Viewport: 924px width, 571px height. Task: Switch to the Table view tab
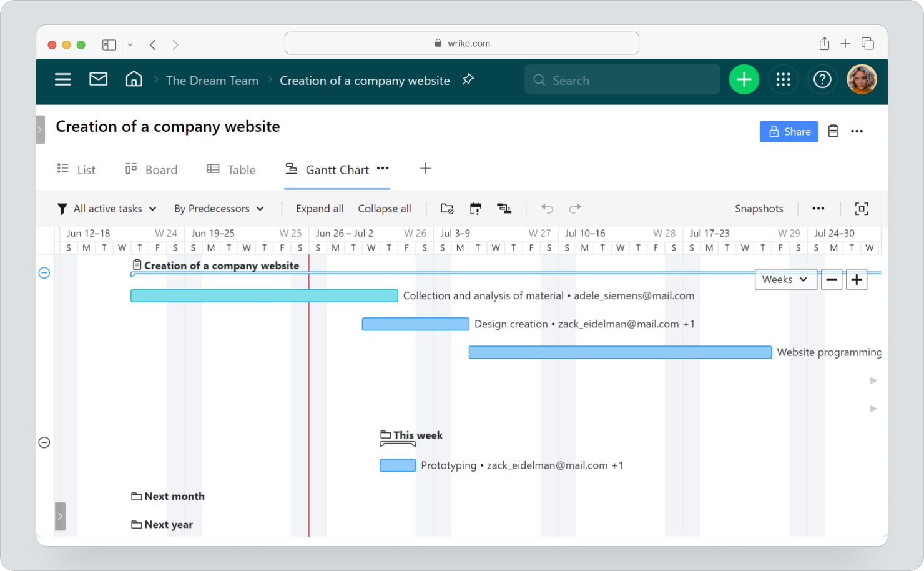click(232, 169)
